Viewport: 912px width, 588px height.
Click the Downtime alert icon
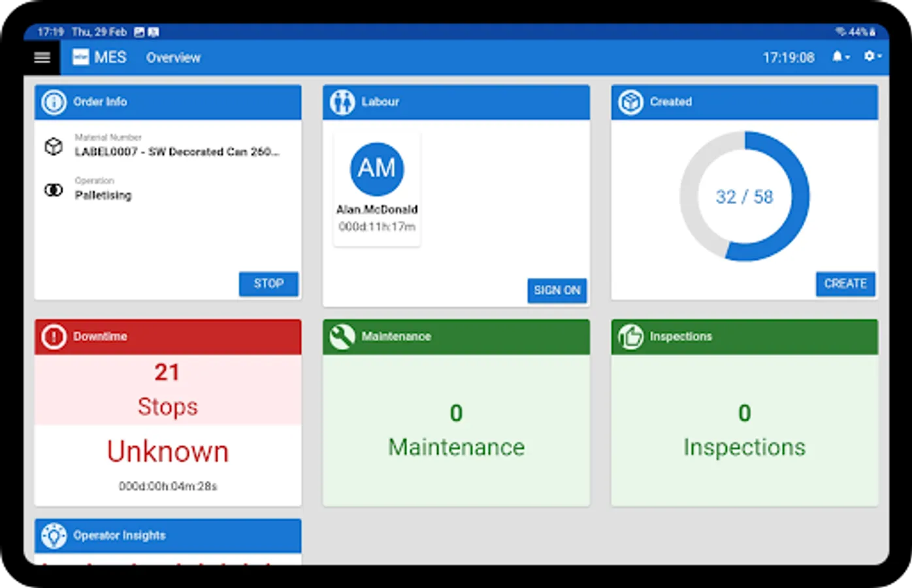click(x=54, y=336)
